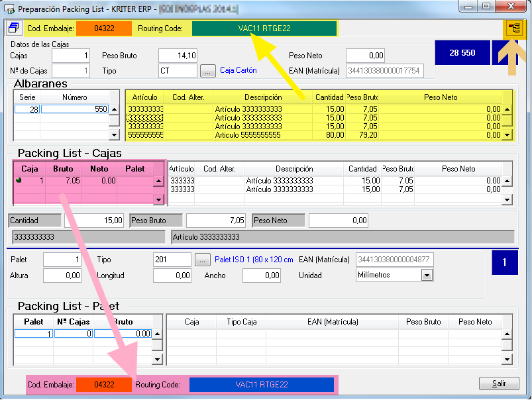Click the scroll up arrow of the yellow articles table
Viewport: 532px width, 400px height.
[507, 109]
